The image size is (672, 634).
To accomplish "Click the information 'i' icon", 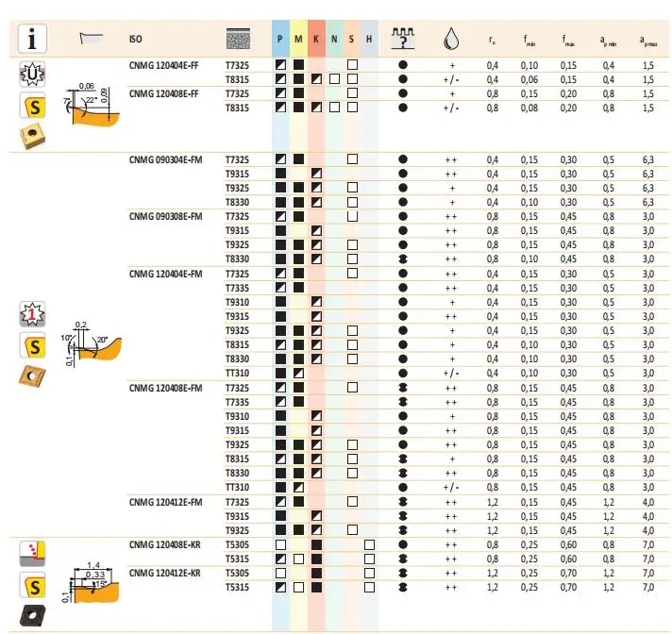I will coord(34,39).
